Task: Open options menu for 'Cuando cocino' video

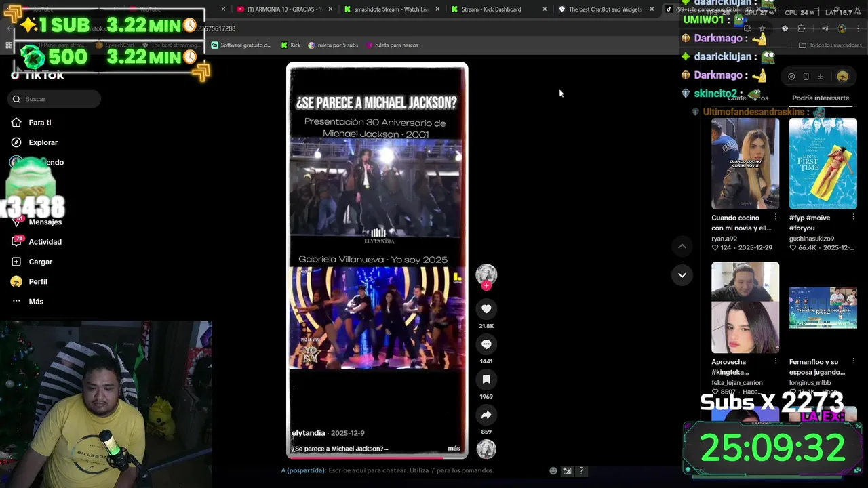Action: tap(776, 218)
